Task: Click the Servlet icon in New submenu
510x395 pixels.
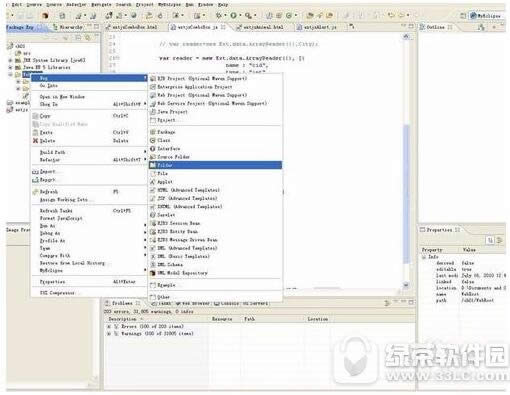Action: (153, 215)
